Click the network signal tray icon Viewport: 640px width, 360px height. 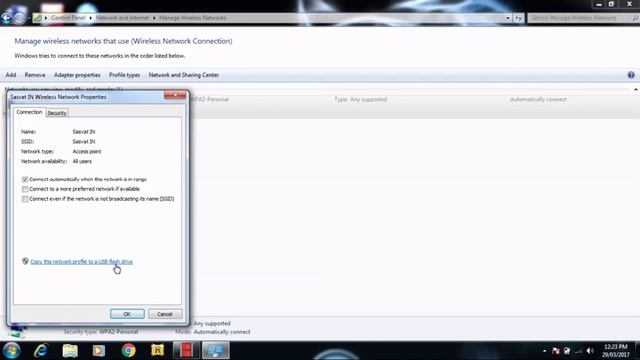(x=578, y=351)
